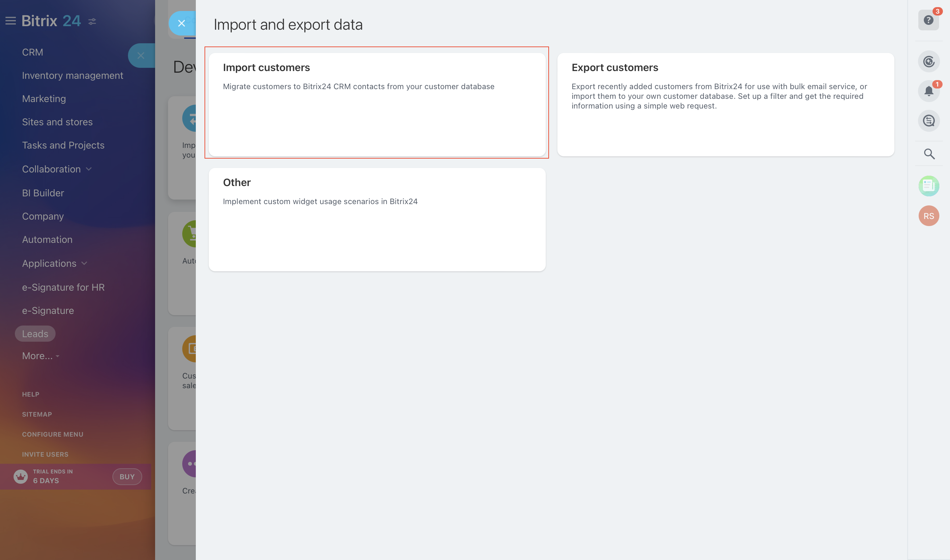
Task: Click the settings sliders icon beside Bitrix 24
Action: pyautogui.click(x=92, y=22)
